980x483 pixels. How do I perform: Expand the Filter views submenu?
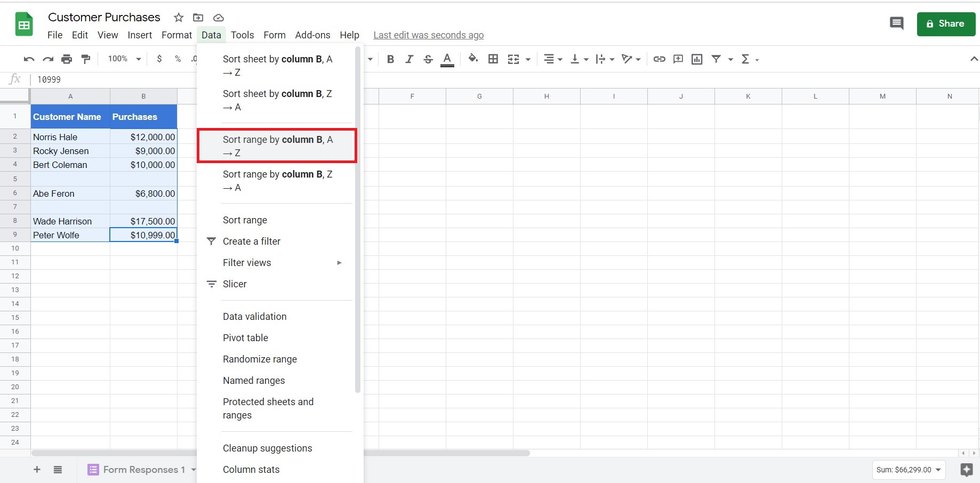[x=247, y=262]
